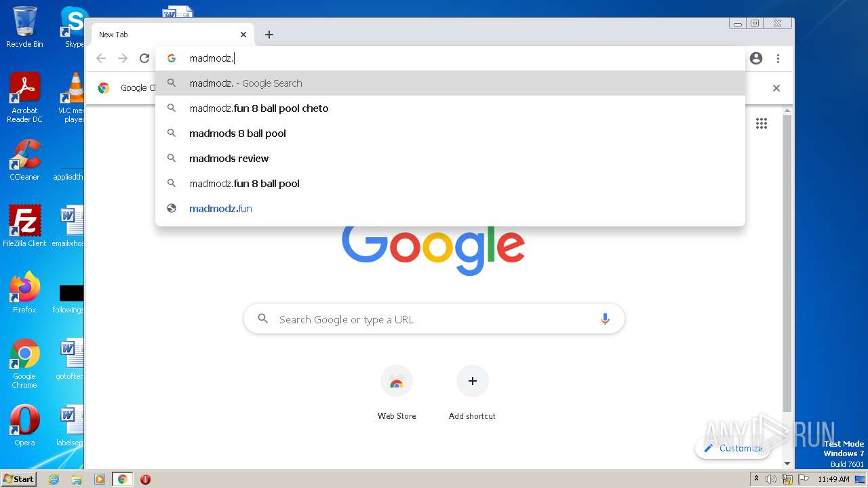Image resolution: width=868 pixels, height=488 pixels.
Task: Click the taskbar clock showing 11:49 AM
Action: (x=833, y=479)
